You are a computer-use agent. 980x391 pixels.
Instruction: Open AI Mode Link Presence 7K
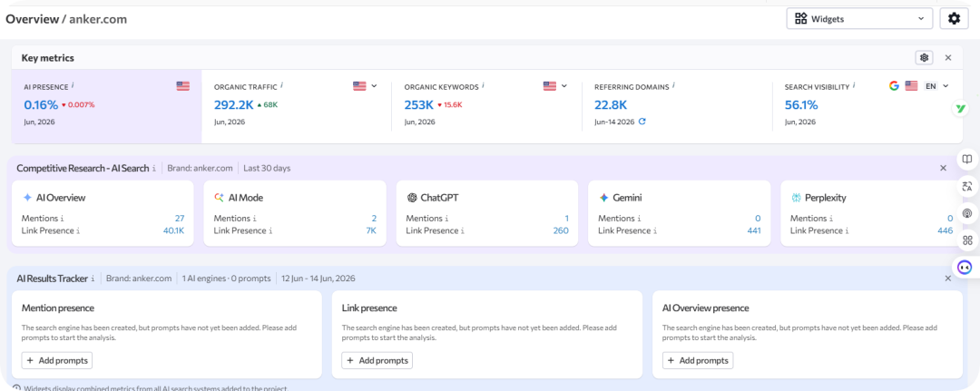(371, 231)
